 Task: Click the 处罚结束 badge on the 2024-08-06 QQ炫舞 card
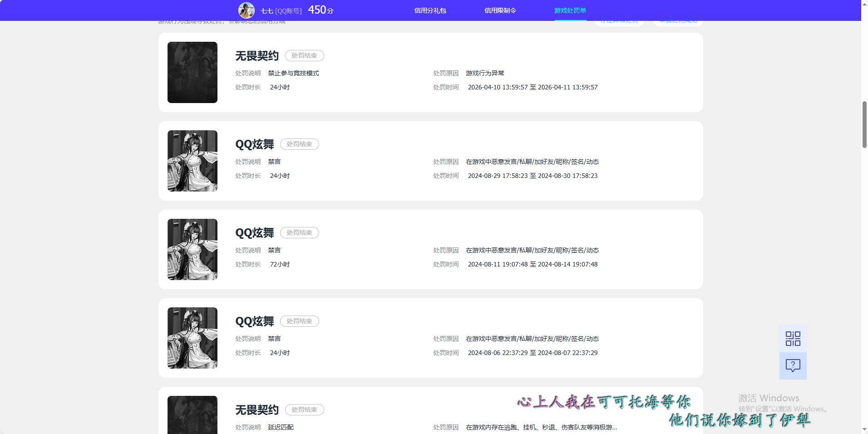click(x=299, y=321)
